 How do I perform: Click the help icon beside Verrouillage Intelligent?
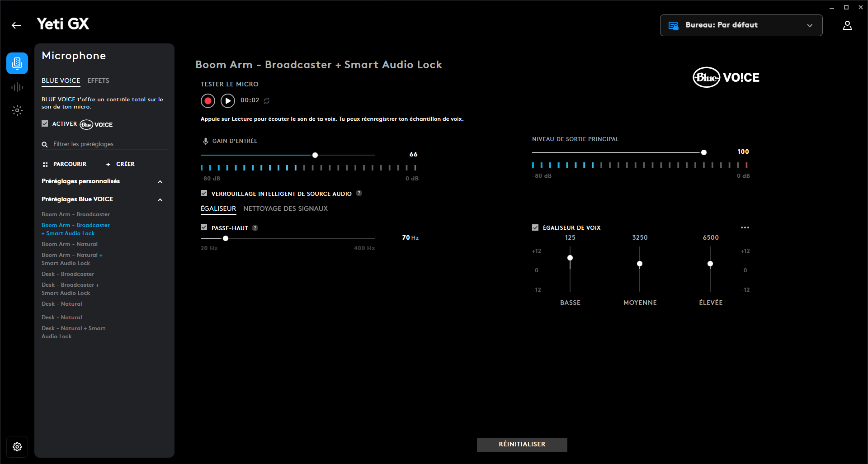pos(359,193)
